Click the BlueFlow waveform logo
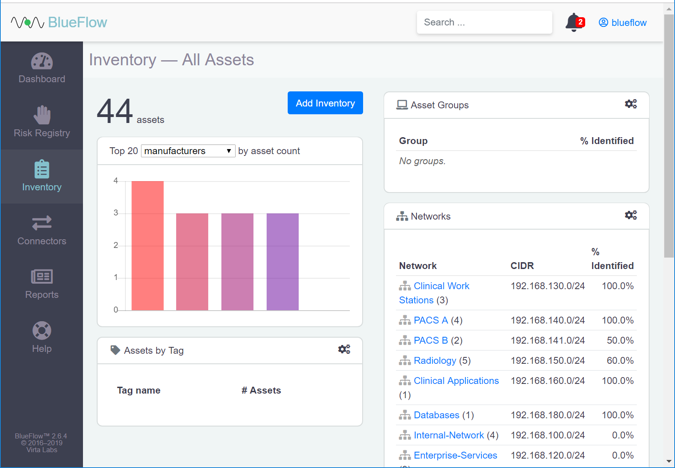The image size is (675, 468). click(x=27, y=22)
